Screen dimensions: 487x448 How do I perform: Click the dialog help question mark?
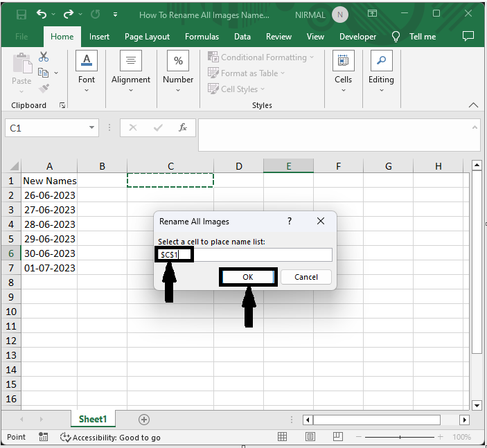290,221
